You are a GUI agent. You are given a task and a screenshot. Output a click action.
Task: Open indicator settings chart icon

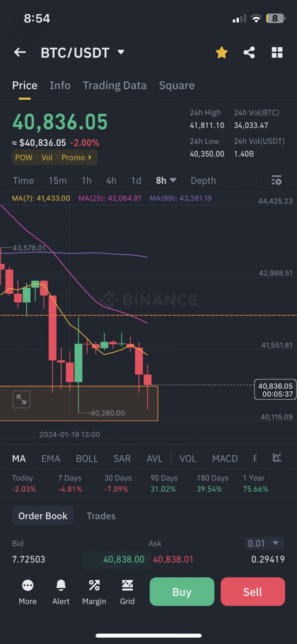[x=277, y=457]
